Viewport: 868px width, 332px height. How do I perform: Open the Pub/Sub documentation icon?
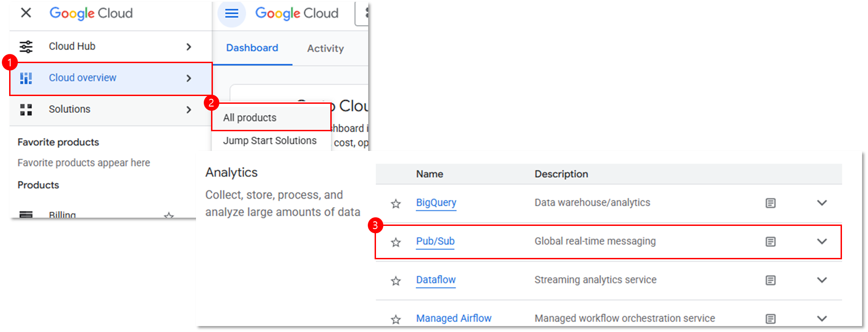click(770, 241)
